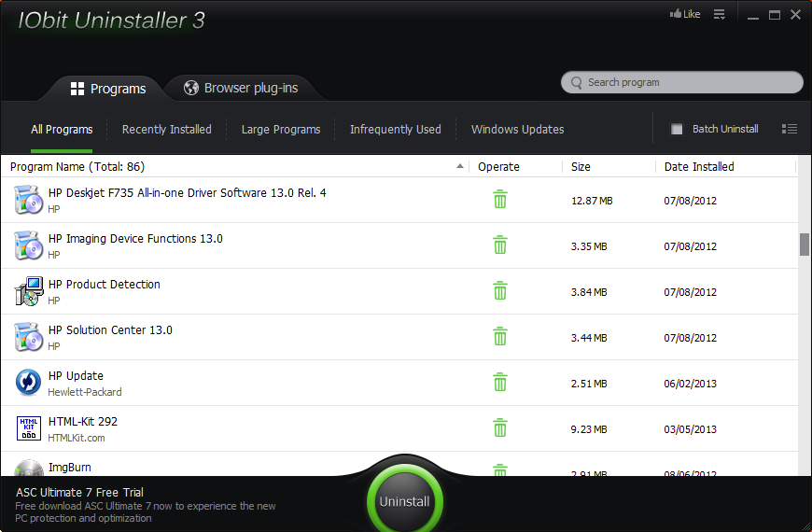Select HP Update row name

[x=76, y=376]
